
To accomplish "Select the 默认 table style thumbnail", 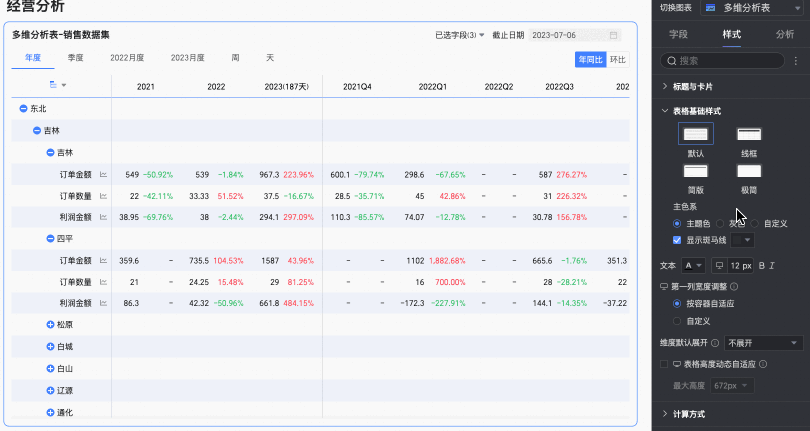I will pos(695,134).
